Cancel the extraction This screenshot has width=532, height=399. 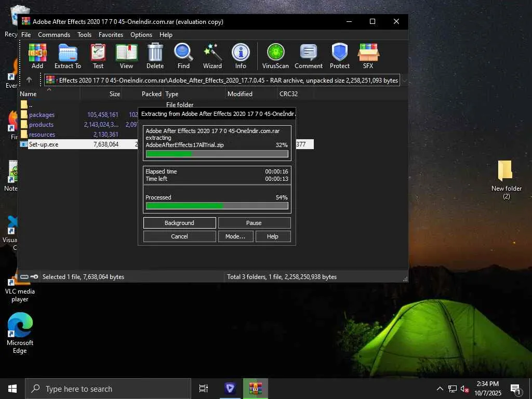[179, 236]
